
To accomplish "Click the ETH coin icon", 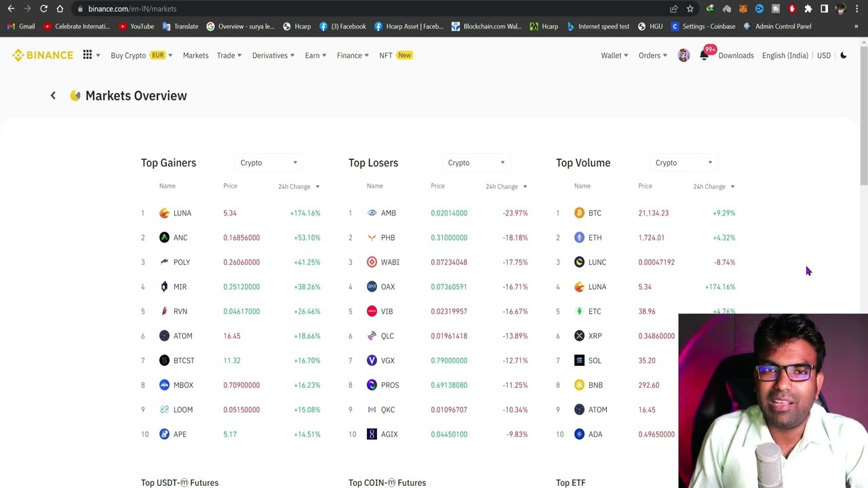I will [x=579, y=237].
